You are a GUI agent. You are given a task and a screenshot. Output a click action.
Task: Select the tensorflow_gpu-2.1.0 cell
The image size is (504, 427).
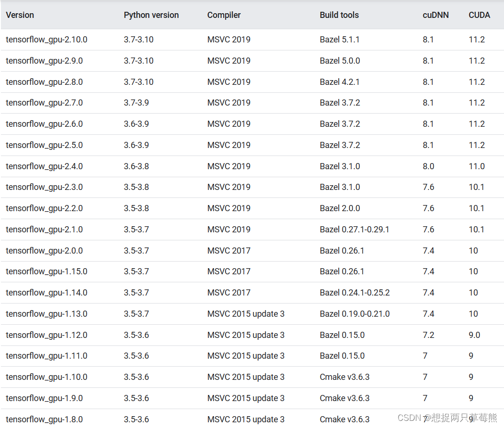44,230
